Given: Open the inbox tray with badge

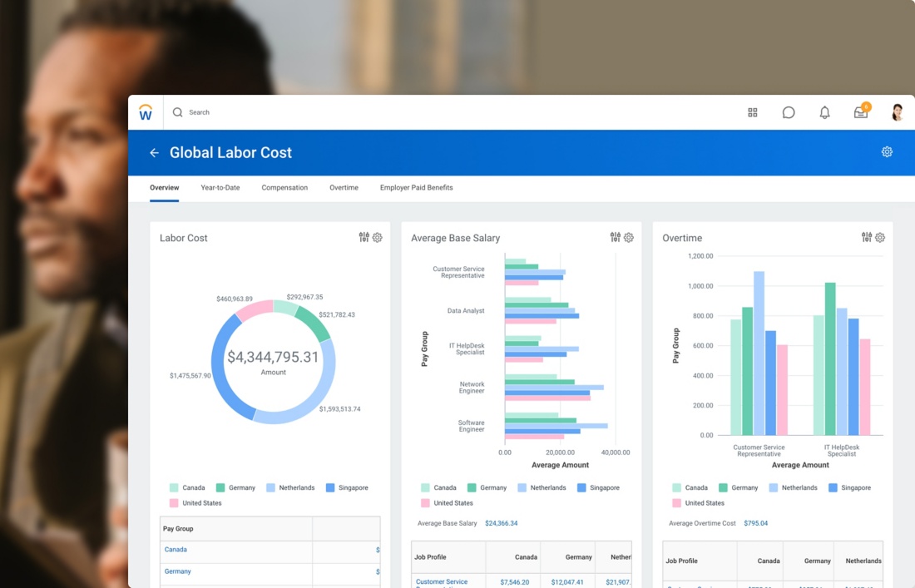Looking at the screenshot, I should click(x=861, y=112).
